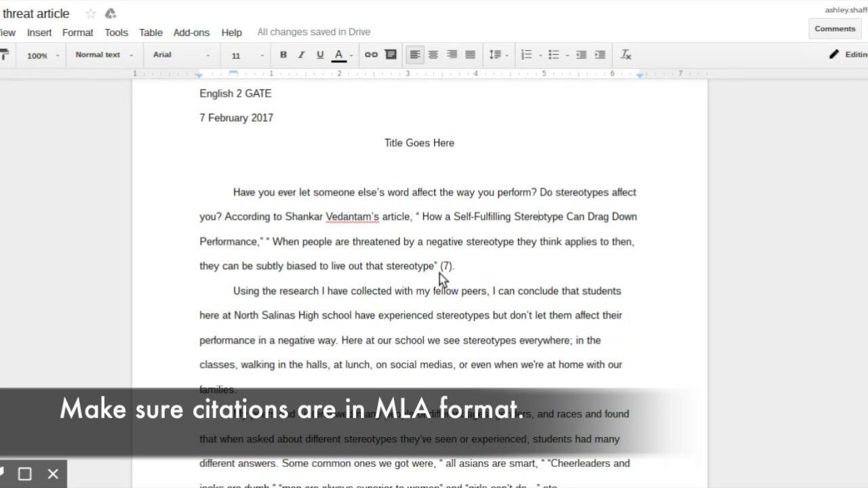Image resolution: width=868 pixels, height=488 pixels.
Task: Open the 100% zoom dropdown
Action: click(x=43, y=56)
